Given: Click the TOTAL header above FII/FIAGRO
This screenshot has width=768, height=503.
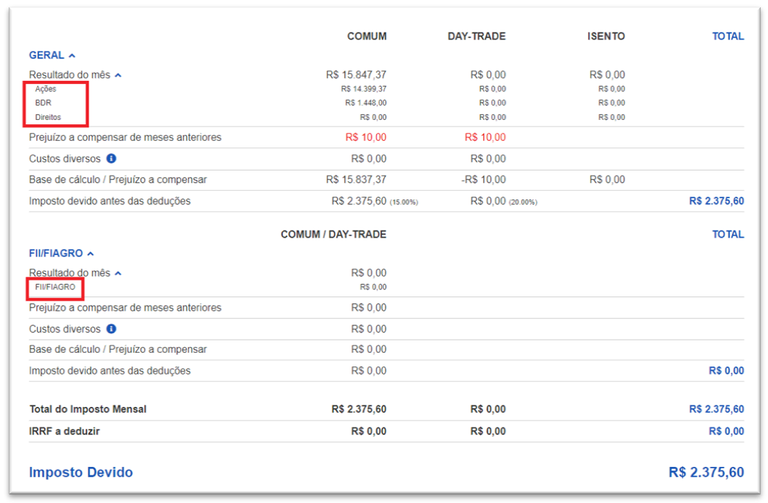Looking at the screenshot, I should 728,235.
